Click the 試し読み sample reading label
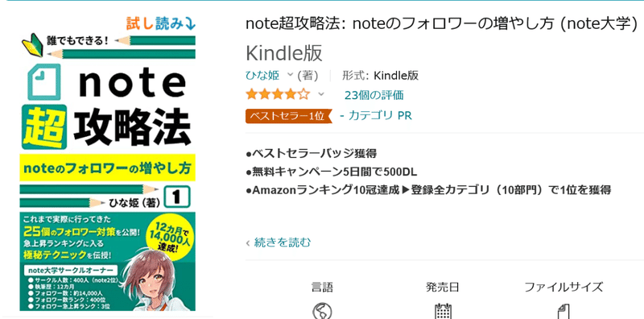Viewport: 644px width, 319px height. (160, 24)
